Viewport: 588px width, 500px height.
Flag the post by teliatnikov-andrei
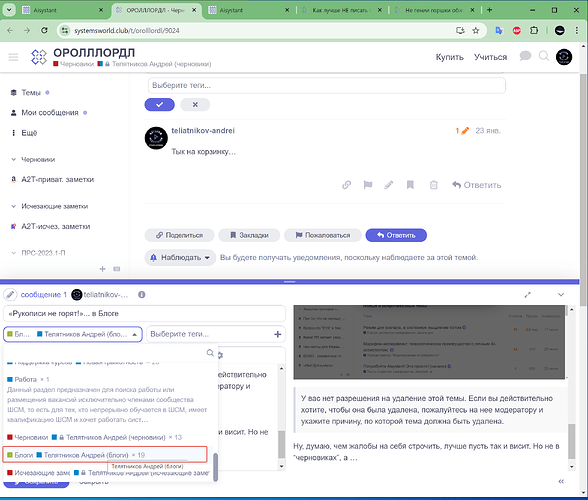coord(368,185)
